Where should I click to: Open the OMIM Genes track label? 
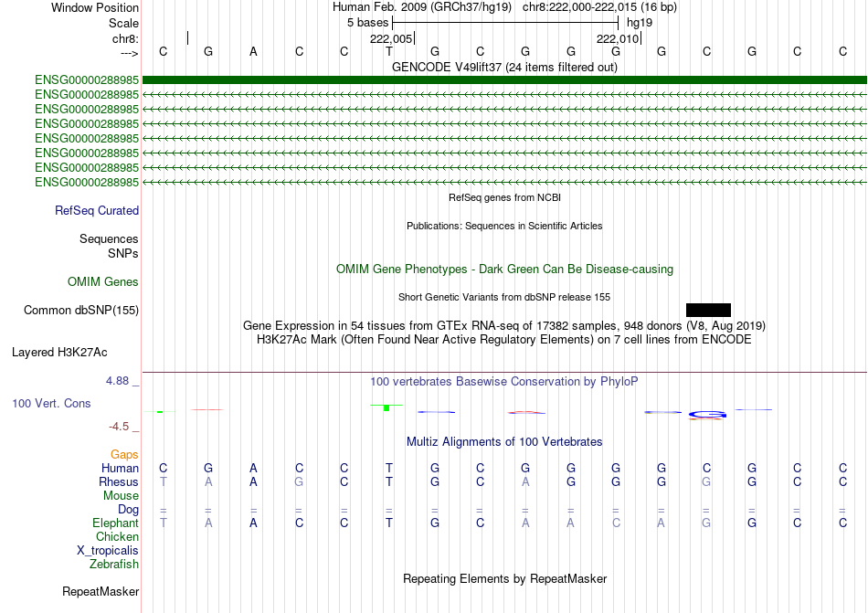102,281
